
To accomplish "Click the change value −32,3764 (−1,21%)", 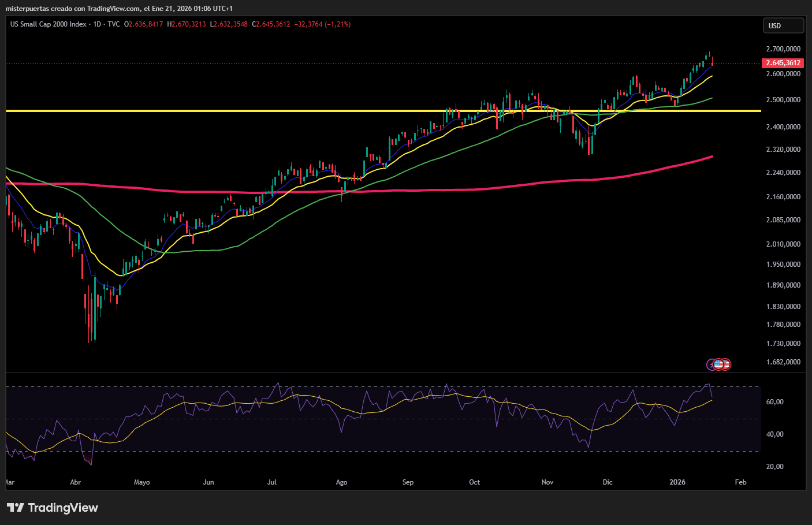I will 323,24.
